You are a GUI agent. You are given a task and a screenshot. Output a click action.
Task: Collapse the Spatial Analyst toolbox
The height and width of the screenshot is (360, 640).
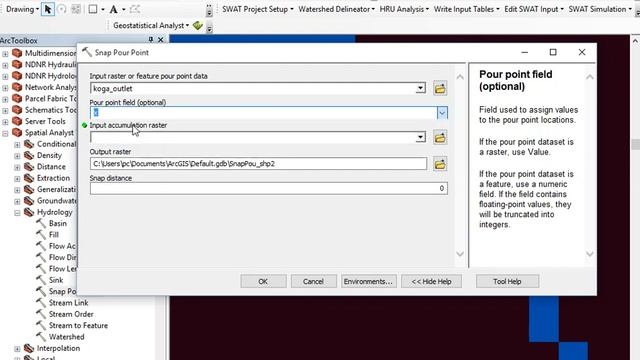5,133
